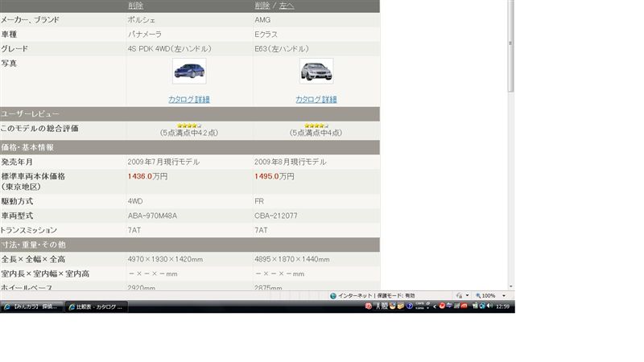Screen dimensions: 644x362
Task: Click vehicle type ABA-970M48A
Action: click(x=152, y=216)
